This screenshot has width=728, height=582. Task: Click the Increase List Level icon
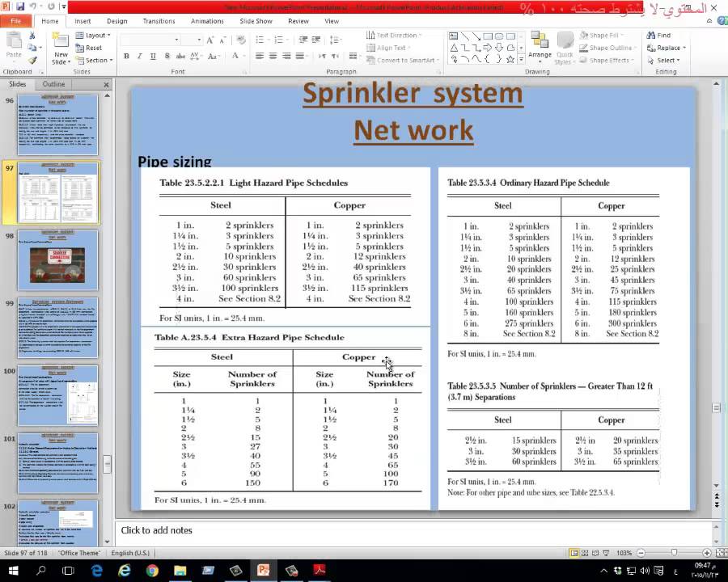tap(316, 40)
